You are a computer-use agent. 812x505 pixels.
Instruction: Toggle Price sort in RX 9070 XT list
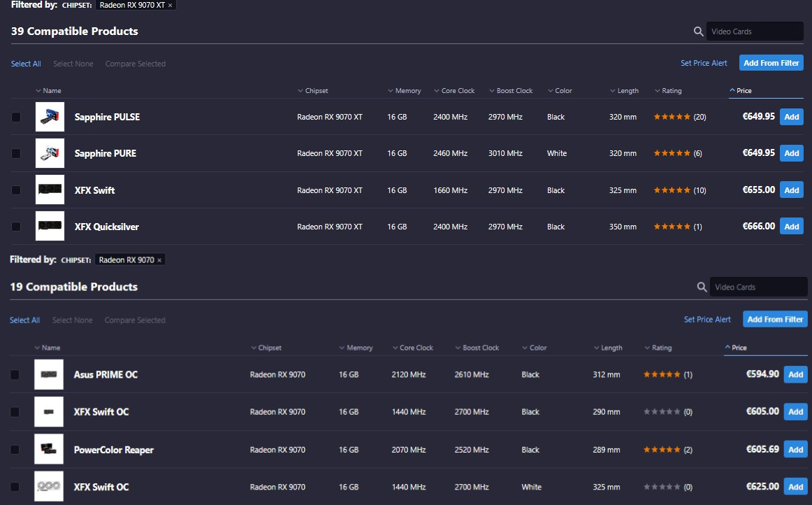tap(741, 91)
